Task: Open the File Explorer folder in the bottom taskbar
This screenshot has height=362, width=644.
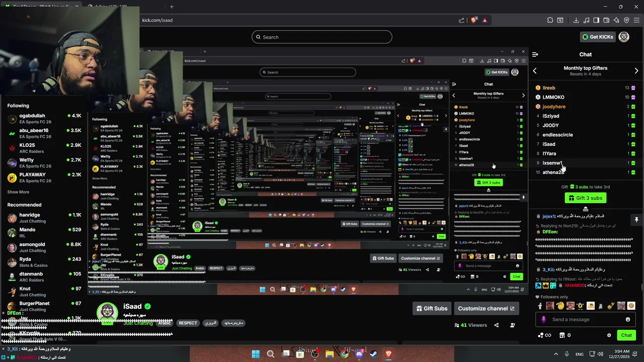Action: click(330, 354)
